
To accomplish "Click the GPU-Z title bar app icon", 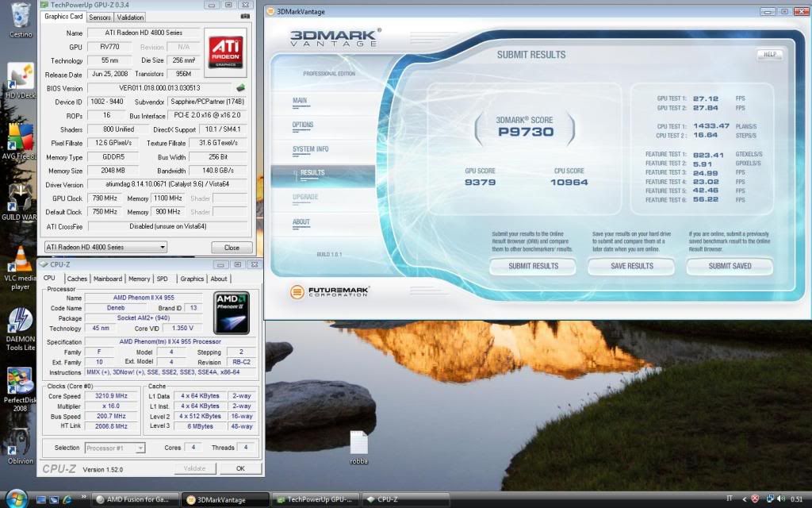I will click(x=44, y=5).
